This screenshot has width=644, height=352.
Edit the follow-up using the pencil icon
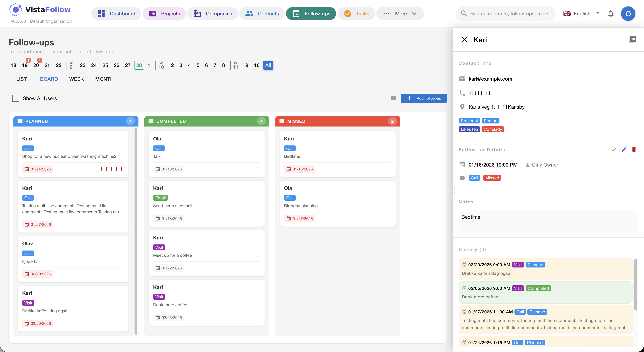pos(624,150)
